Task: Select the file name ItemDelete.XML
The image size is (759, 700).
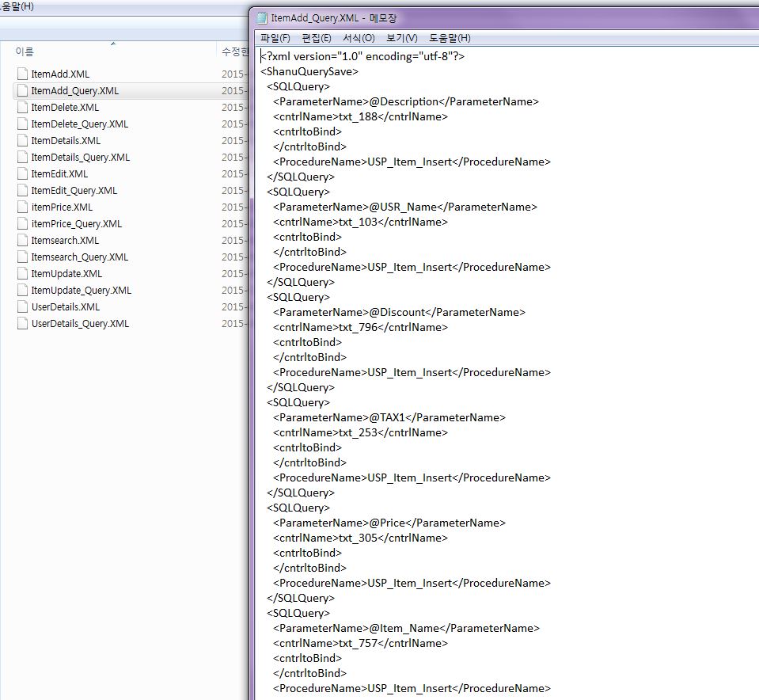Action: [x=65, y=107]
